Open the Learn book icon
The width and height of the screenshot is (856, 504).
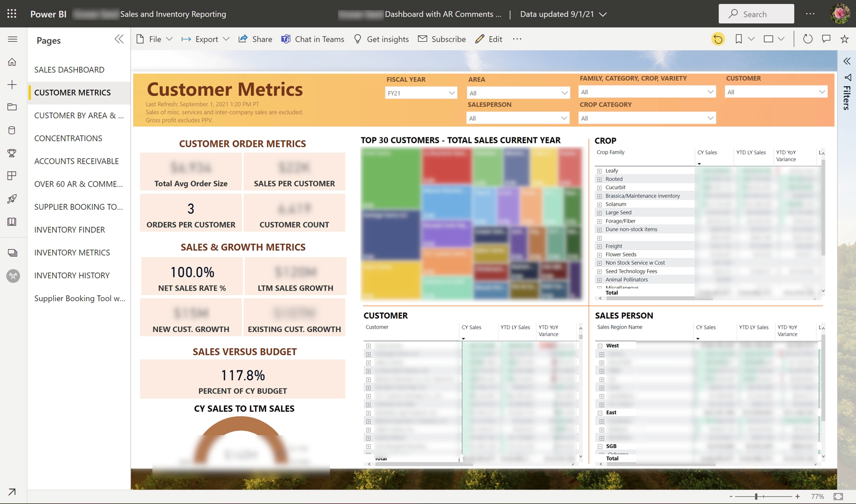(x=12, y=222)
